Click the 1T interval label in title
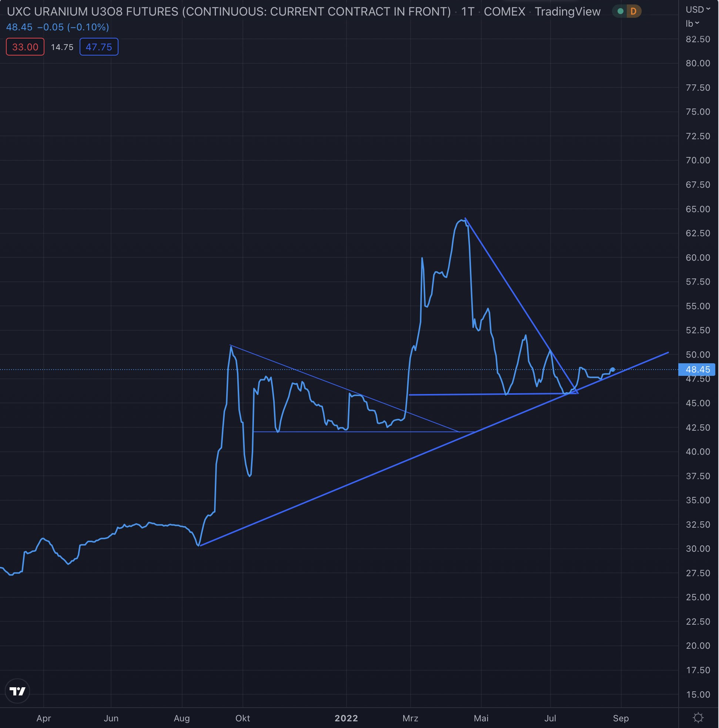719x728 pixels. point(467,12)
